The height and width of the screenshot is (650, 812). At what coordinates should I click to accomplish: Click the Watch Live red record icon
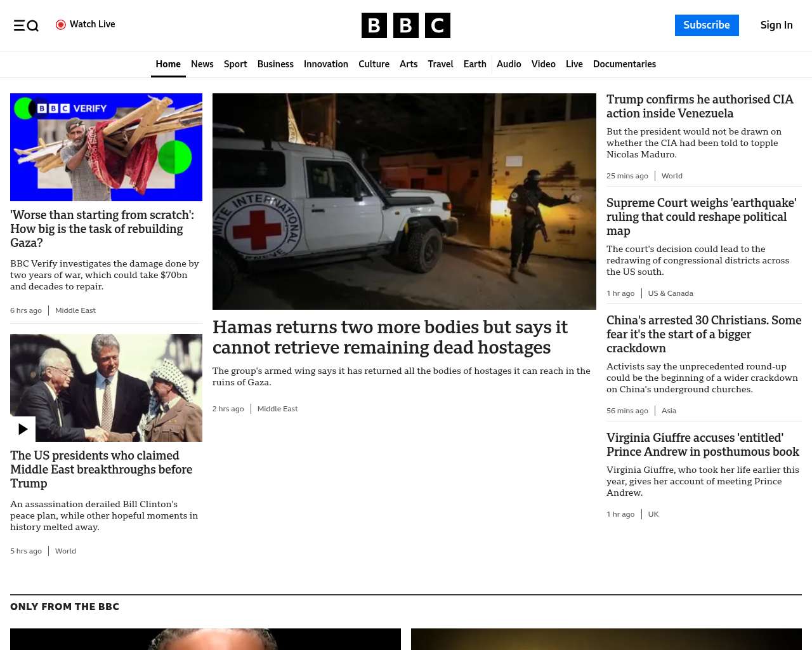pos(61,25)
